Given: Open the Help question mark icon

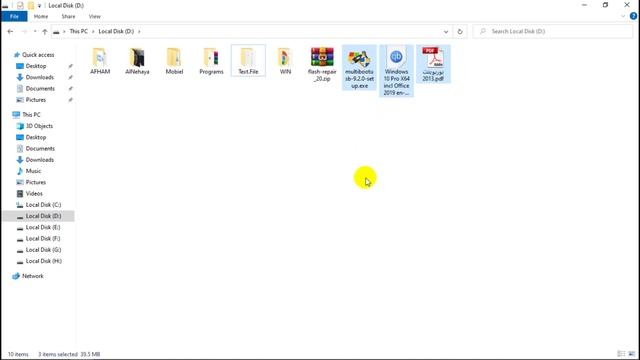Looking at the screenshot, I should point(633,16).
